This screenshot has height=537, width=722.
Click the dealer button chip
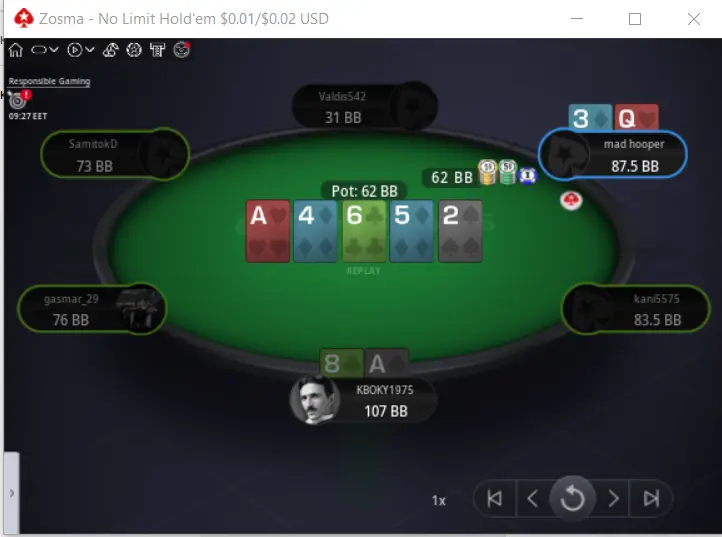pos(571,200)
